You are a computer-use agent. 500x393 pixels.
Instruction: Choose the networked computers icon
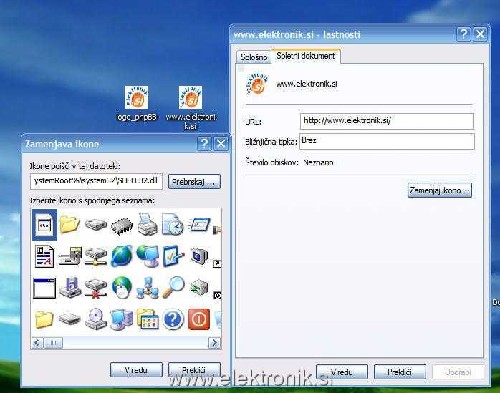[147, 288]
